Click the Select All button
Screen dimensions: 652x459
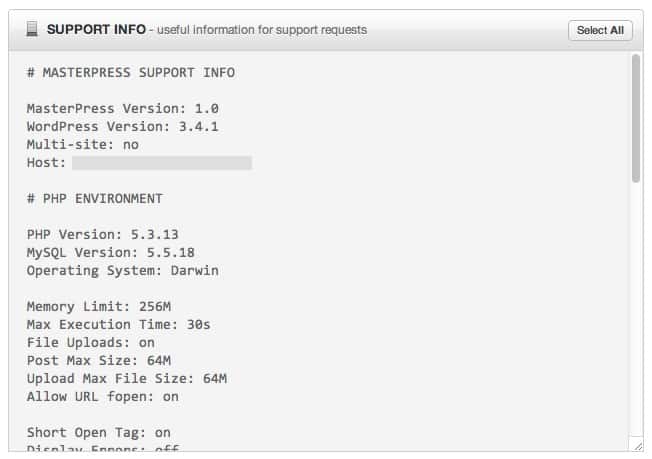pyautogui.click(x=600, y=30)
